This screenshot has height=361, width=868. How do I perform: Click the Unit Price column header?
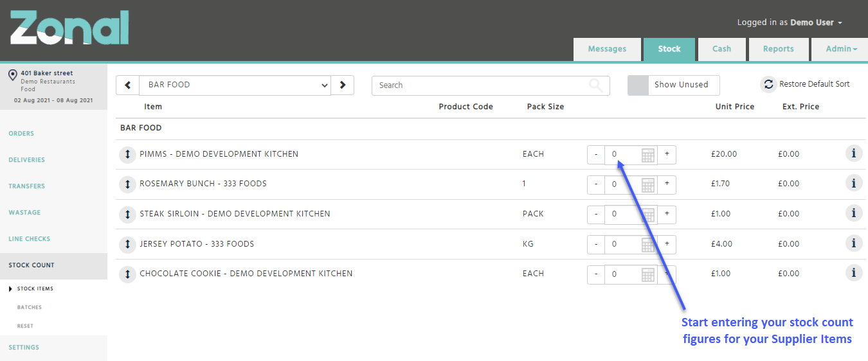point(735,107)
